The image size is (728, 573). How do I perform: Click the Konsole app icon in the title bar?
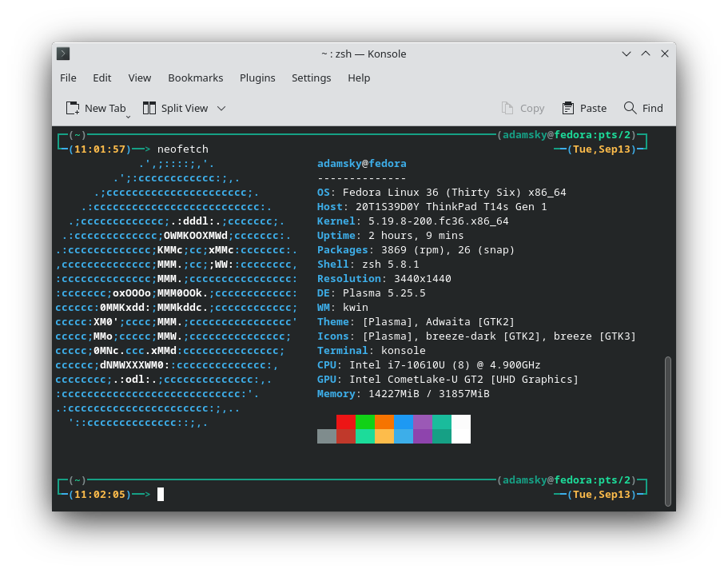pyautogui.click(x=62, y=54)
